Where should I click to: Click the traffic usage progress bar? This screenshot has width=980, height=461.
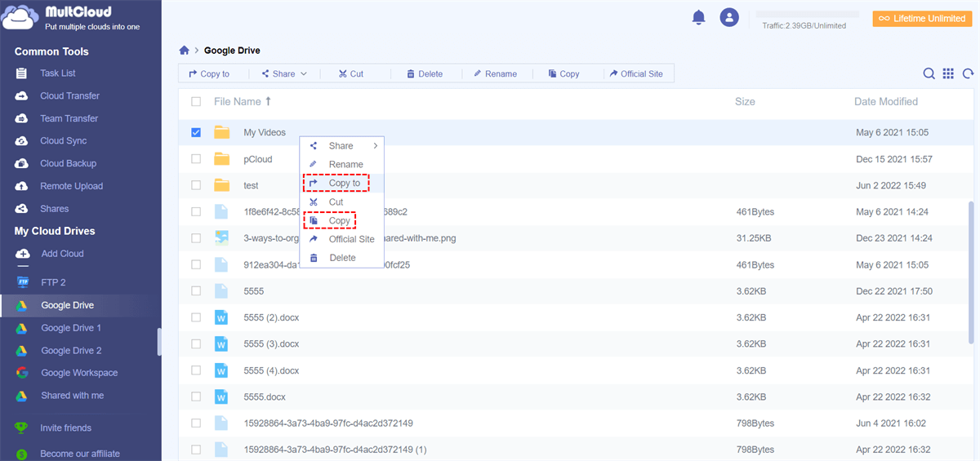coord(807,15)
